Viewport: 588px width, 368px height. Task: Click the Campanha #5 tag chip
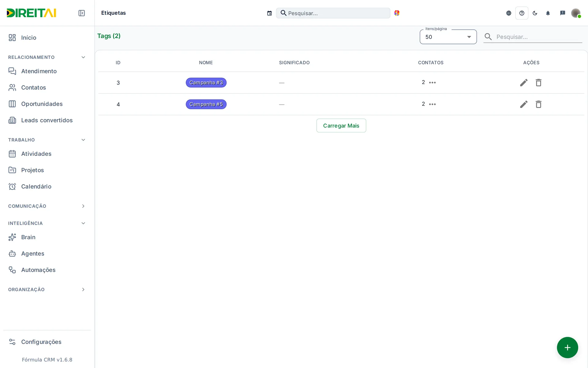[206, 104]
